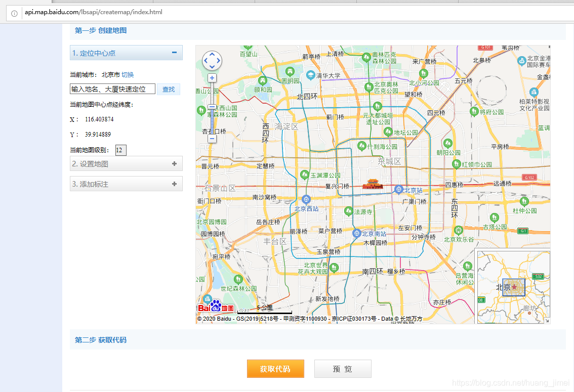Click the 圆明园 park icon
The height and width of the screenshot is (392, 574).
[290, 71]
